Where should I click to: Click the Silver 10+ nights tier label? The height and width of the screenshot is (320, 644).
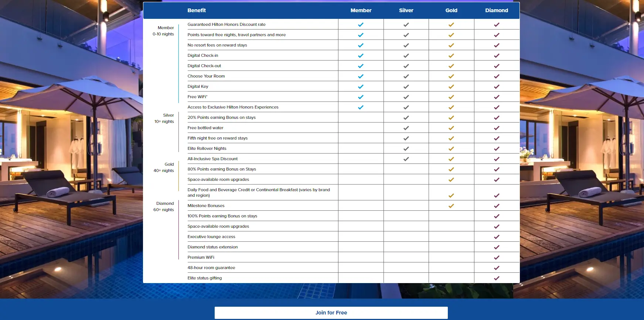(164, 118)
